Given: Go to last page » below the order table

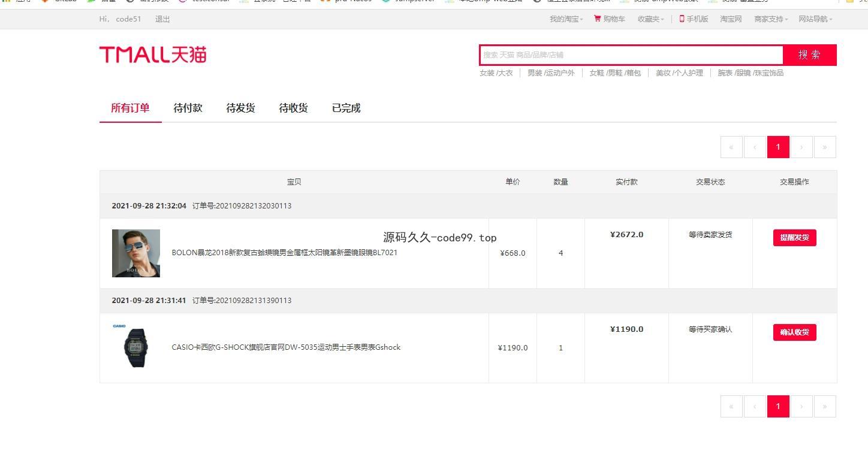Looking at the screenshot, I should [x=825, y=406].
